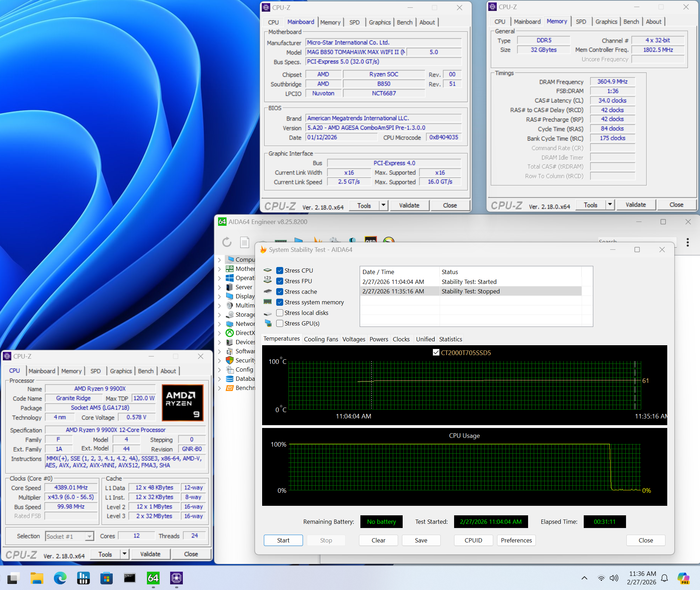Enable the Stress GPU(s) checkbox

(280, 323)
